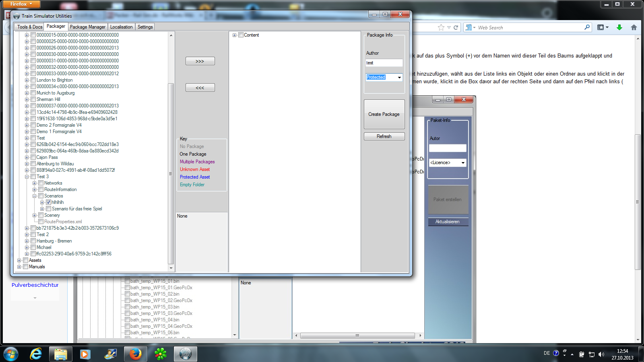The width and height of the screenshot is (644, 362).
Task: Check the Content checkbox in the right pane
Action: (x=241, y=35)
